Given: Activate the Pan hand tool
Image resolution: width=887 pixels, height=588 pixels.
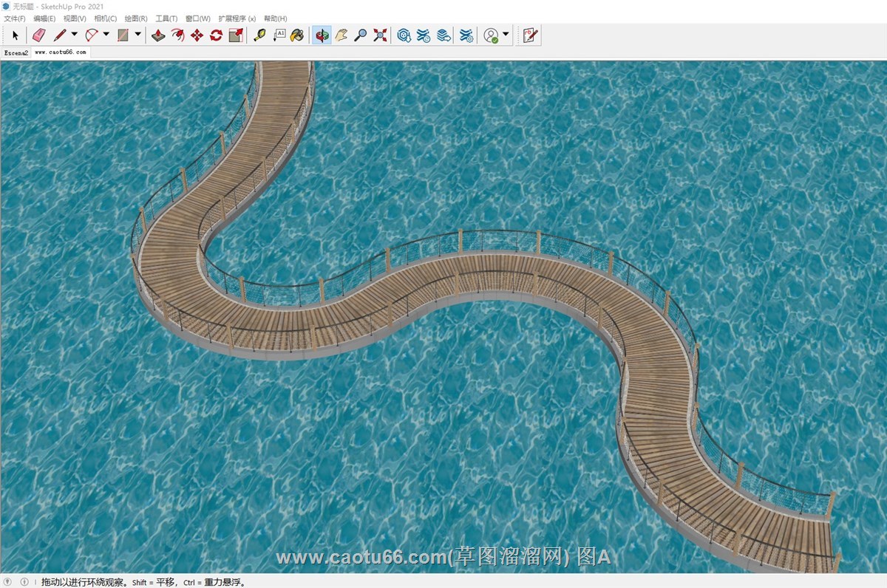Looking at the screenshot, I should [341, 35].
